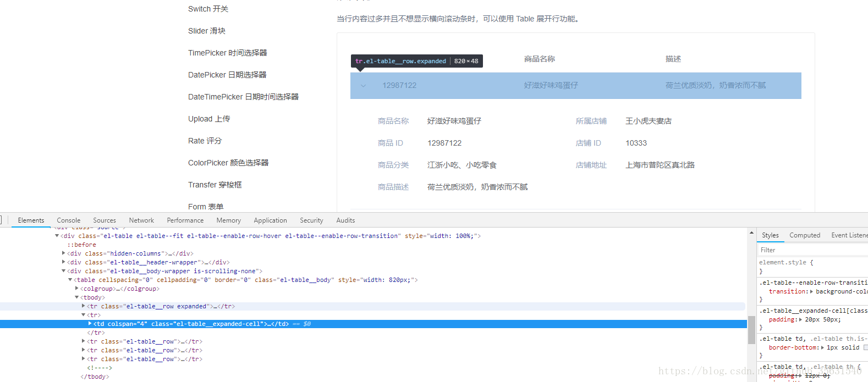The height and width of the screenshot is (382, 868).
Task: Open DateTimePicker 日期时间选择器 sidebar link
Action: (x=243, y=97)
